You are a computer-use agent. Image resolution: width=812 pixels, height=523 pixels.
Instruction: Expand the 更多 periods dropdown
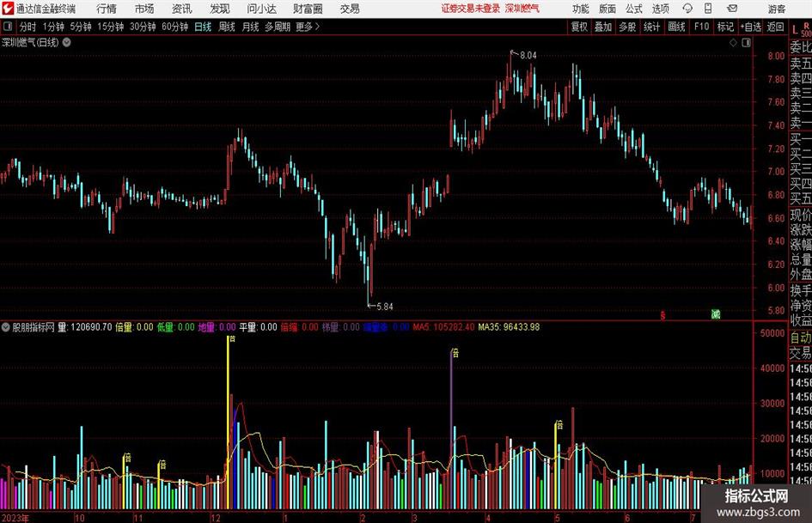click(x=308, y=27)
